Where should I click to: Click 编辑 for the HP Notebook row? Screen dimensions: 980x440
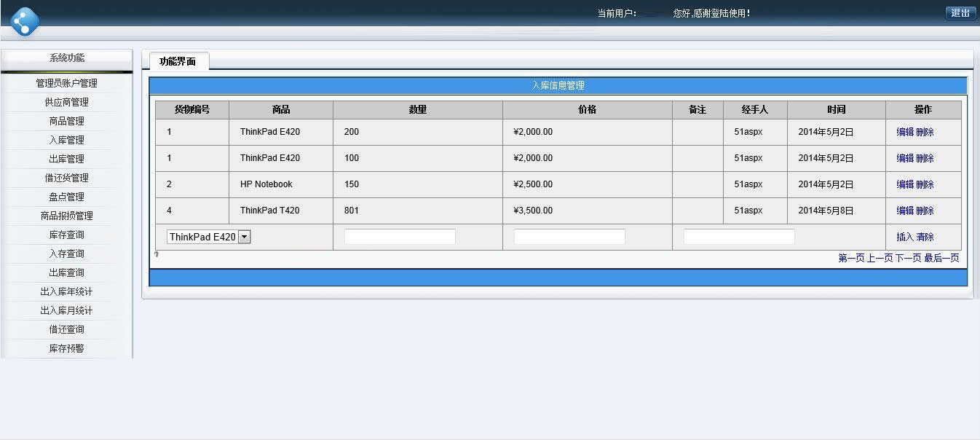click(x=905, y=184)
